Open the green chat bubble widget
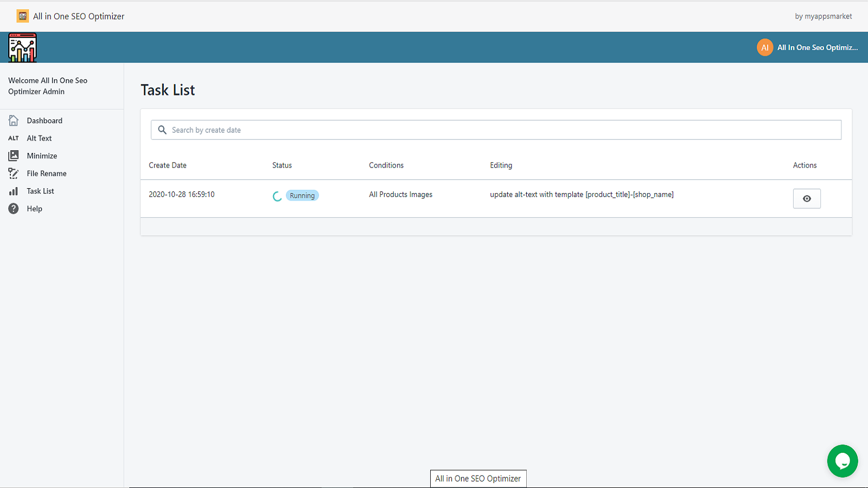Image resolution: width=868 pixels, height=488 pixels. pyautogui.click(x=842, y=461)
